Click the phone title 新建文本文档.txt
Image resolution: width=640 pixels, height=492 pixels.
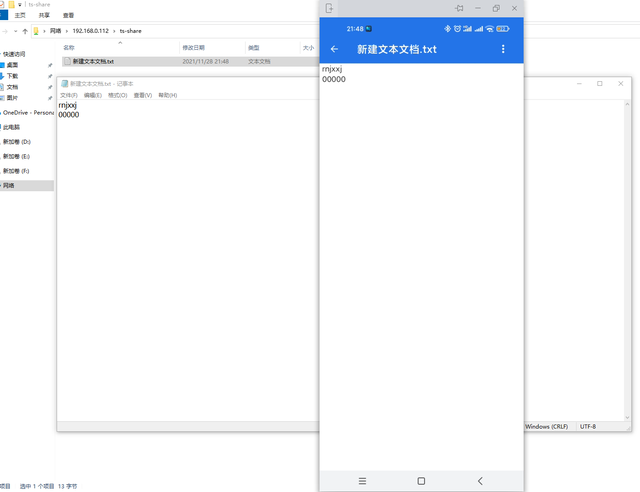(x=397, y=49)
